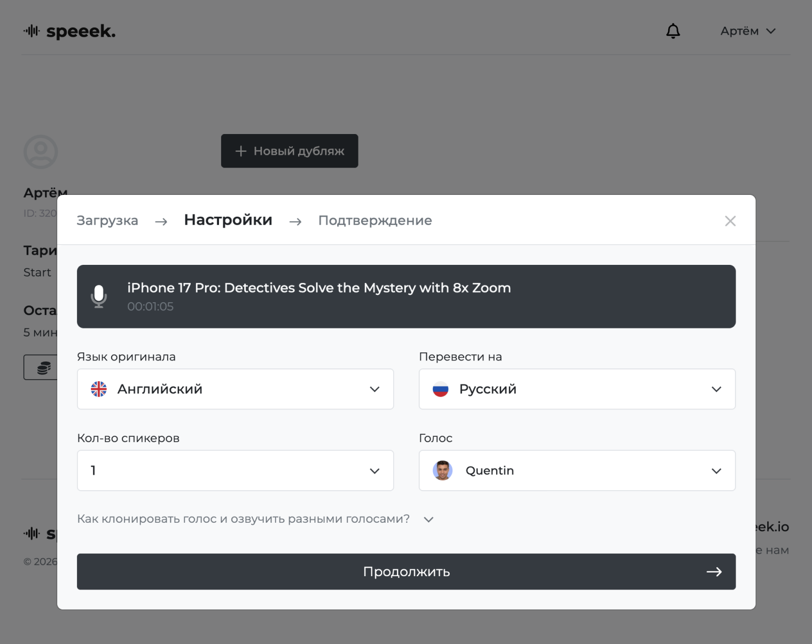Screen dimensions: 812x644
Task: Click the iPhone 17 Pro video title
Action: pyautogui.click(x=319, y=288)
